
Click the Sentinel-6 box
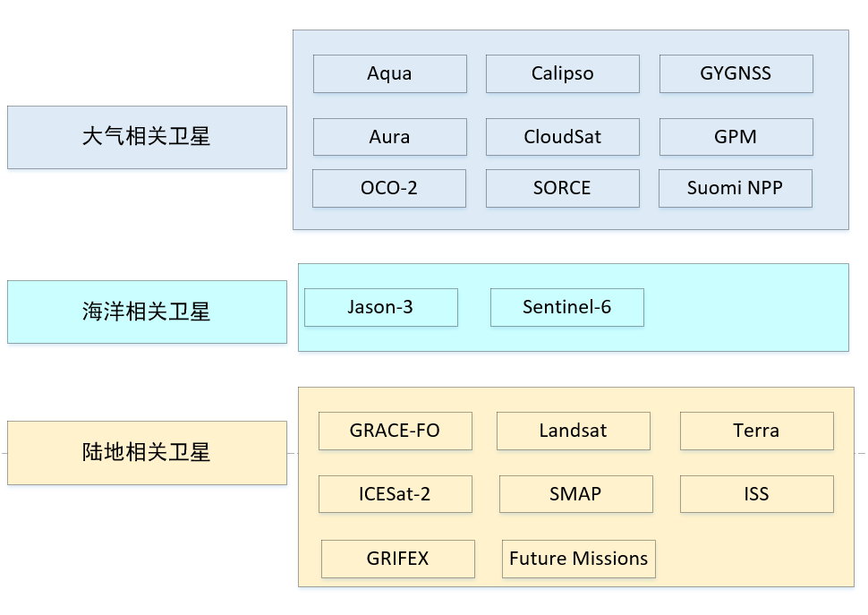click(x=566, y=307)
